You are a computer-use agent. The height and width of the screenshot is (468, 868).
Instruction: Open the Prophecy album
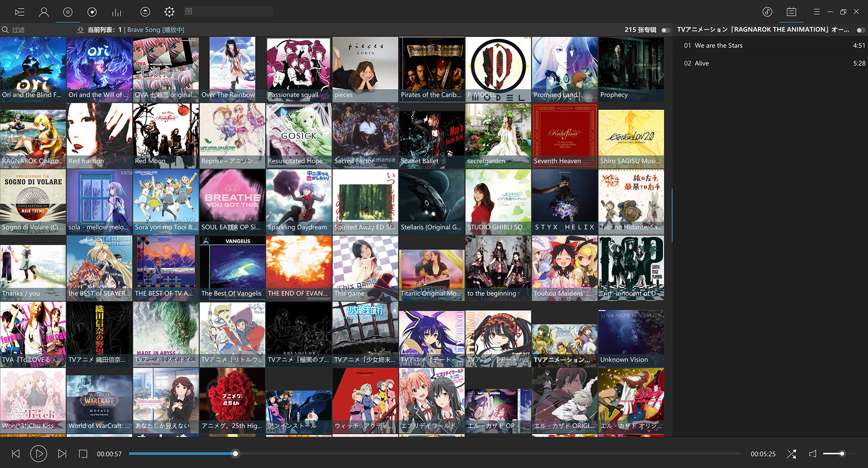point(631,69)
